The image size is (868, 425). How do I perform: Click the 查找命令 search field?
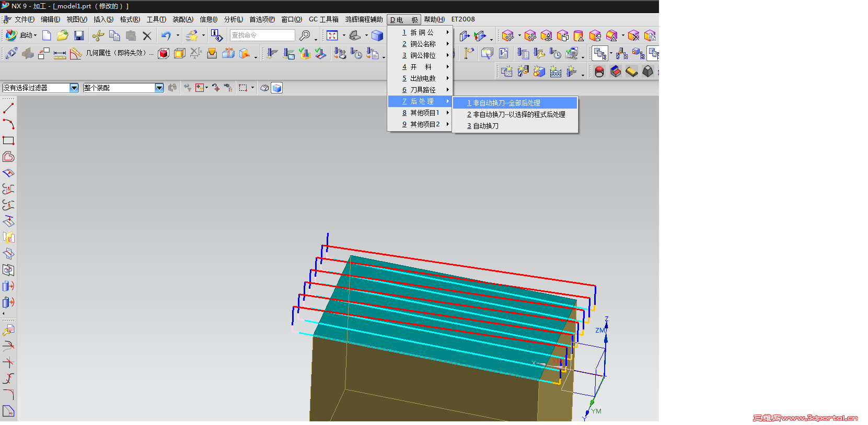click(x=262, y=35)
